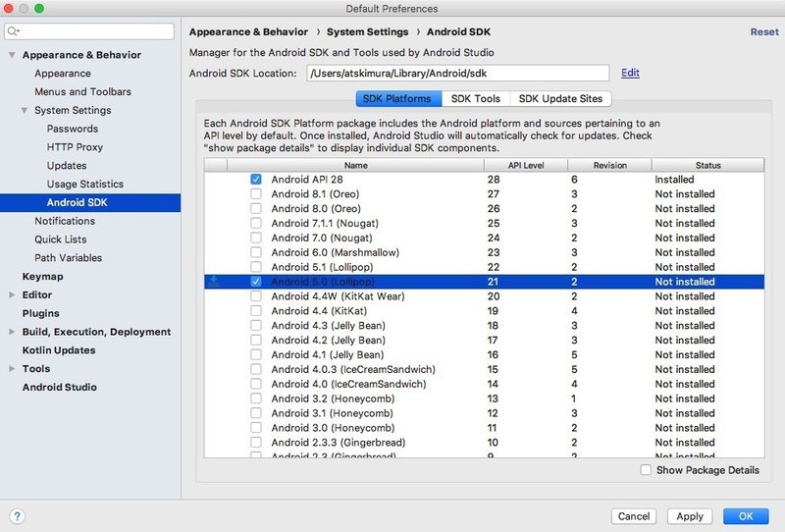The width and height of the screenshot is (785, 532).
Task: Collapse the Appearance & Behavior tree node
Action: [x=12, y=55]
